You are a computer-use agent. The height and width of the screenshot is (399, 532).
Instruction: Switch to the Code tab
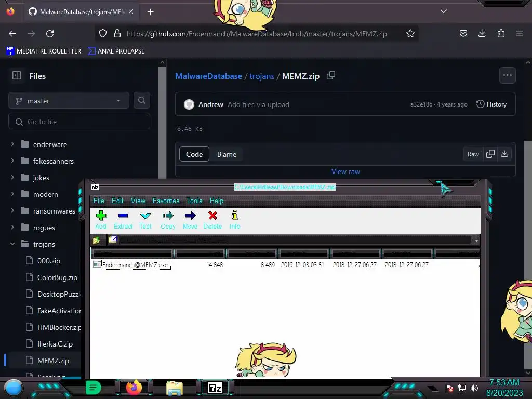194,154
